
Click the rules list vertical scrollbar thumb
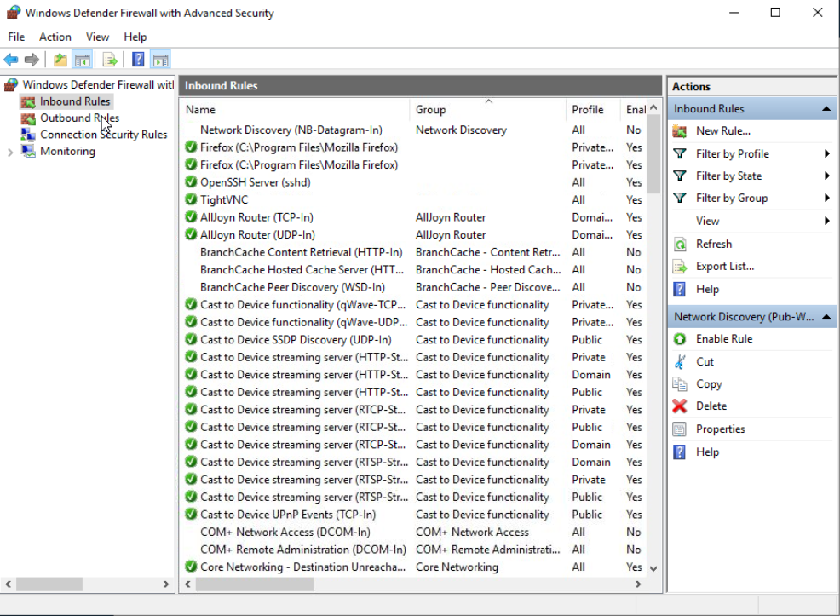click(653, 154)
